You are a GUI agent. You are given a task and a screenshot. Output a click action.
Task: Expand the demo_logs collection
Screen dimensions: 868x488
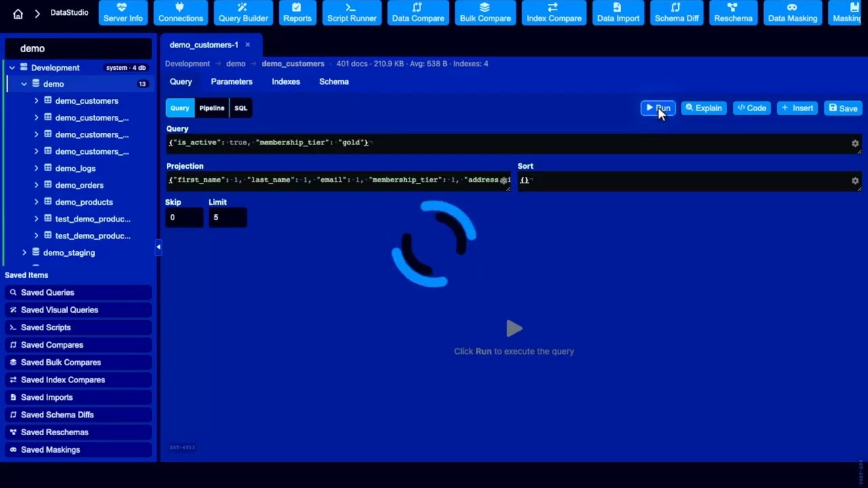[36, 168]
